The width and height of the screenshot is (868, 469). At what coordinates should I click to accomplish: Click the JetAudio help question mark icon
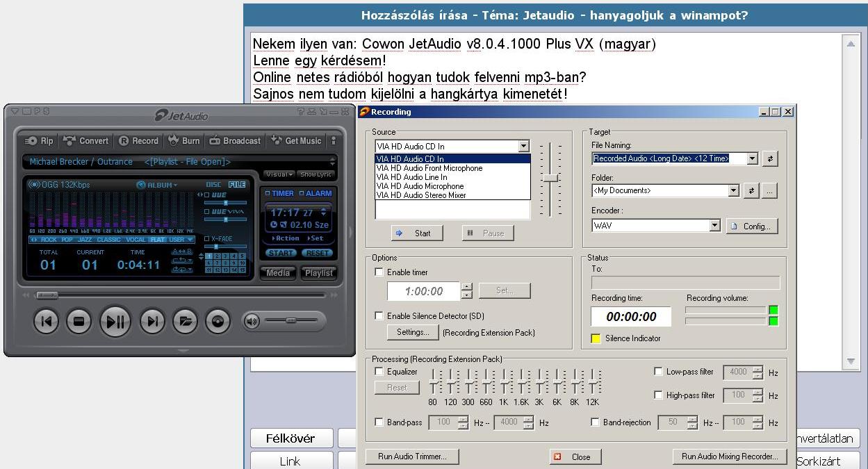tap(301, 111)
